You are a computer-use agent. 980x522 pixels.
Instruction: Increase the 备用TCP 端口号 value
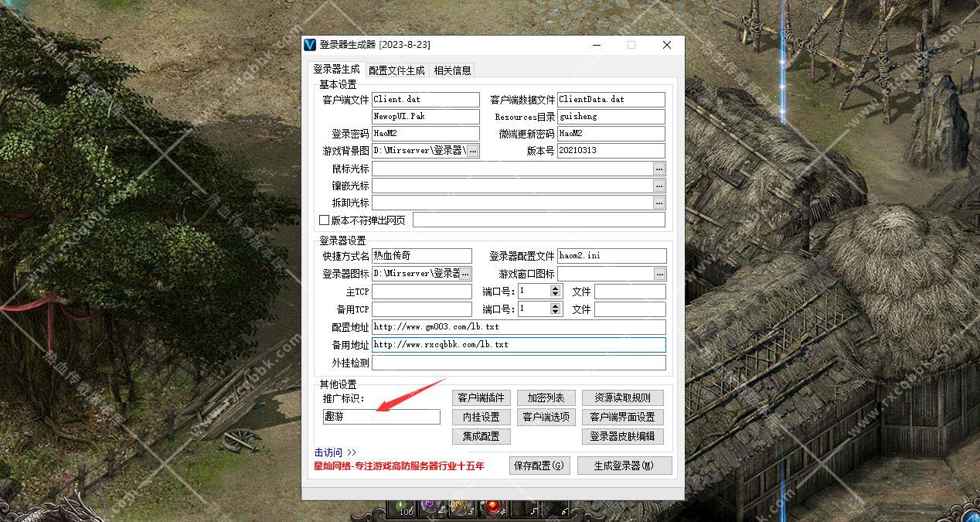tap(555, 305)
